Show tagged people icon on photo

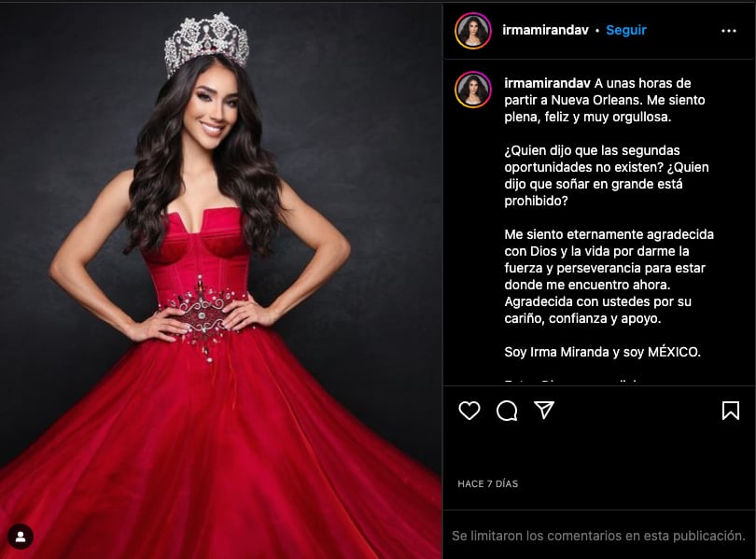click(x=21, y=537)
